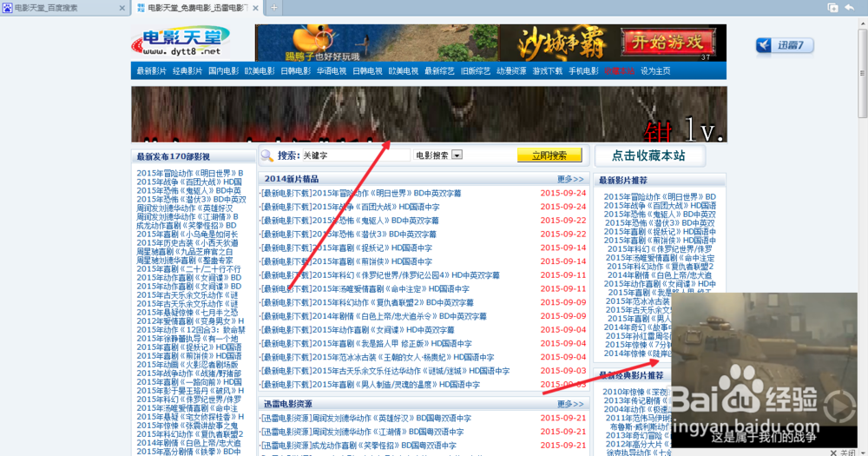Open 旧版综艺 in the navigation bar

click(476, 71)
